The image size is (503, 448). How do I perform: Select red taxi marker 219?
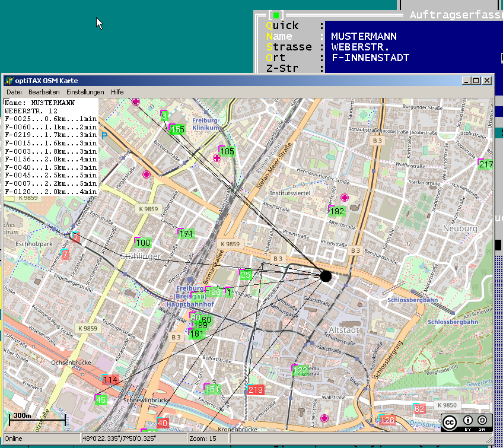click(x=256, y=390)
